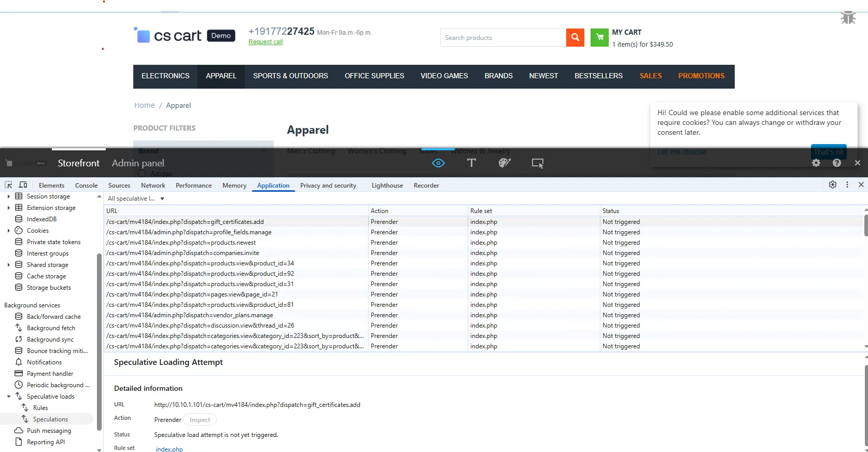
Task: Click the help question mark icon
Action: coord(836,163)
